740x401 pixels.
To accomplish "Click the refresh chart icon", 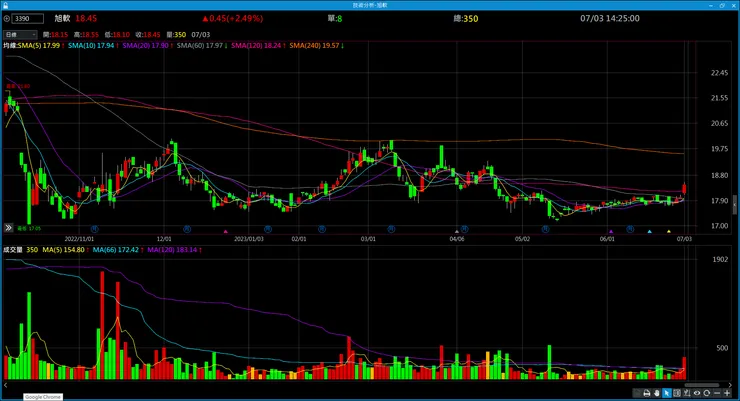I will pyautogui.click(x=706, y=393).
